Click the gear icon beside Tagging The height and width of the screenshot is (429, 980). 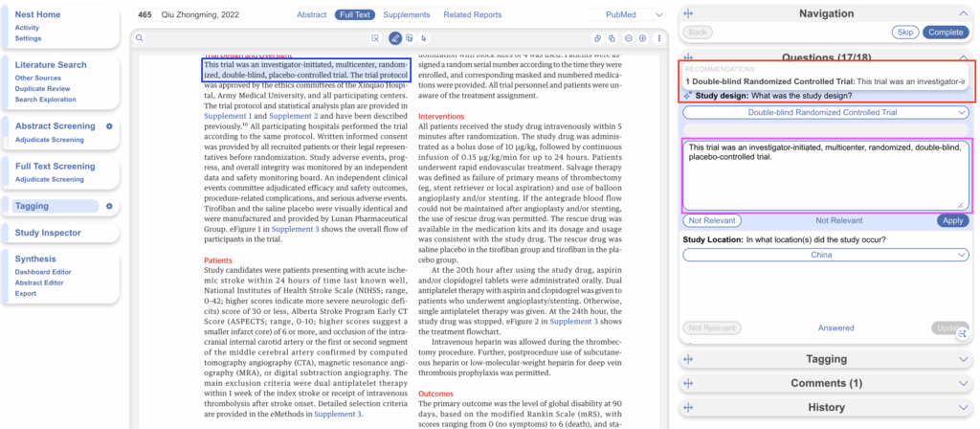[x=109, y=206]
